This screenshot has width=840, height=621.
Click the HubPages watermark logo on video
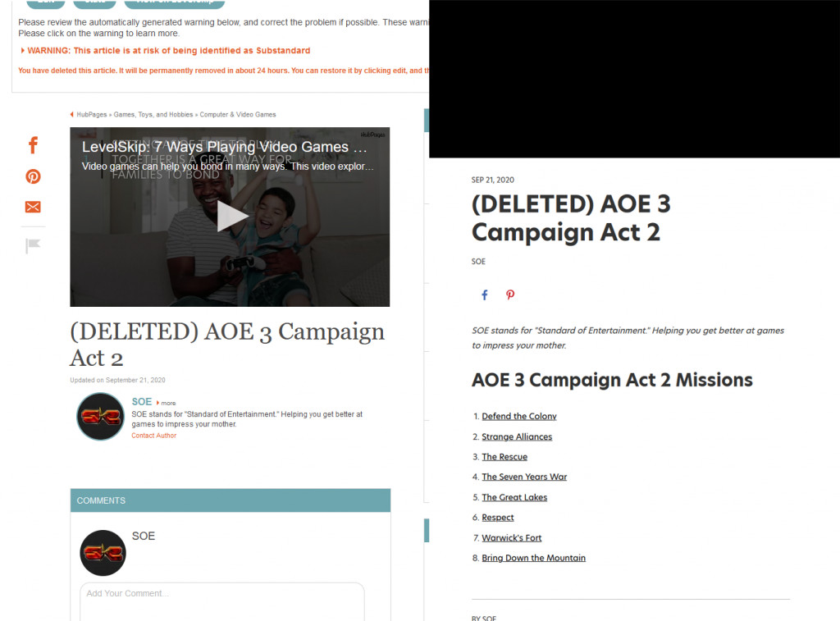point(373,135)
